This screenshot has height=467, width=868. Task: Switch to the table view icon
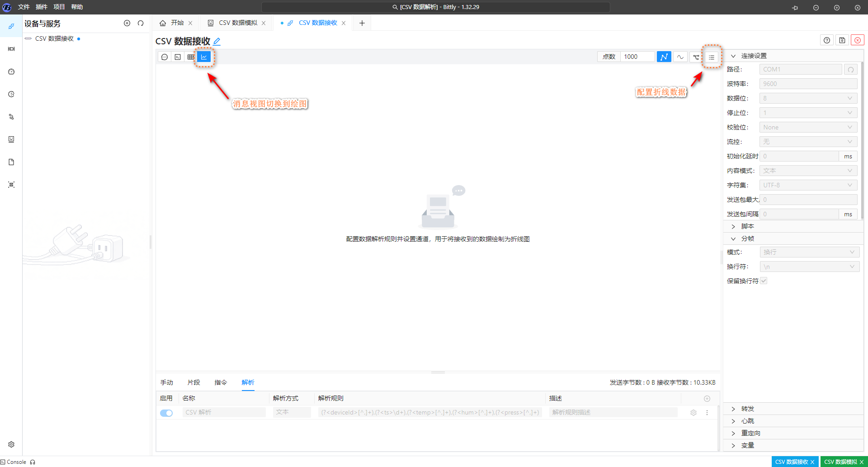(191, 57)
